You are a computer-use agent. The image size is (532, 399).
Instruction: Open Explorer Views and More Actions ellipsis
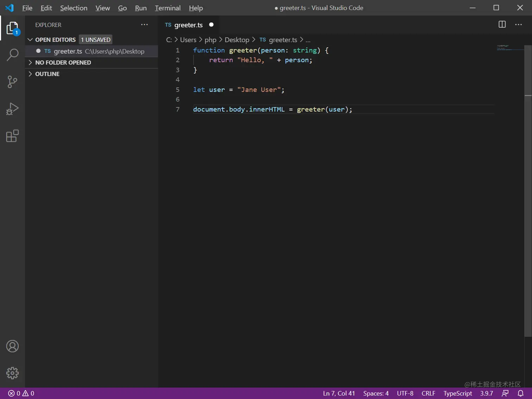tap(144, 25)
